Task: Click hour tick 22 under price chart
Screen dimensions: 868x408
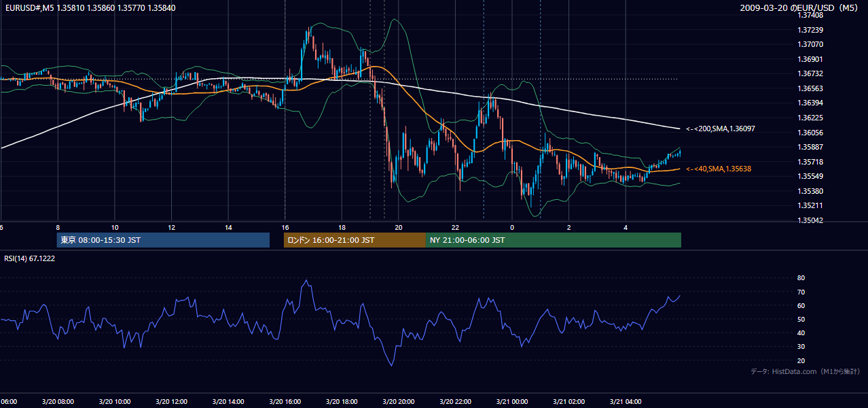Action: 456,227
